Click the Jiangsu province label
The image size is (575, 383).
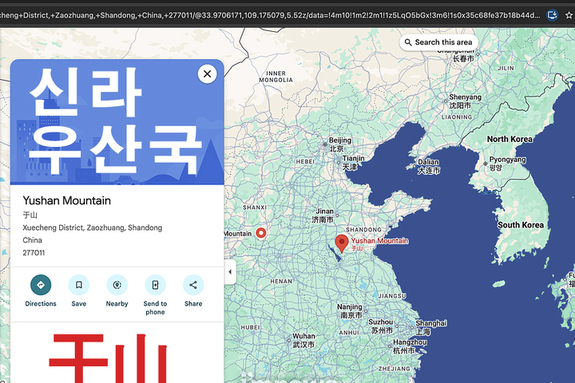coord(392,296)
